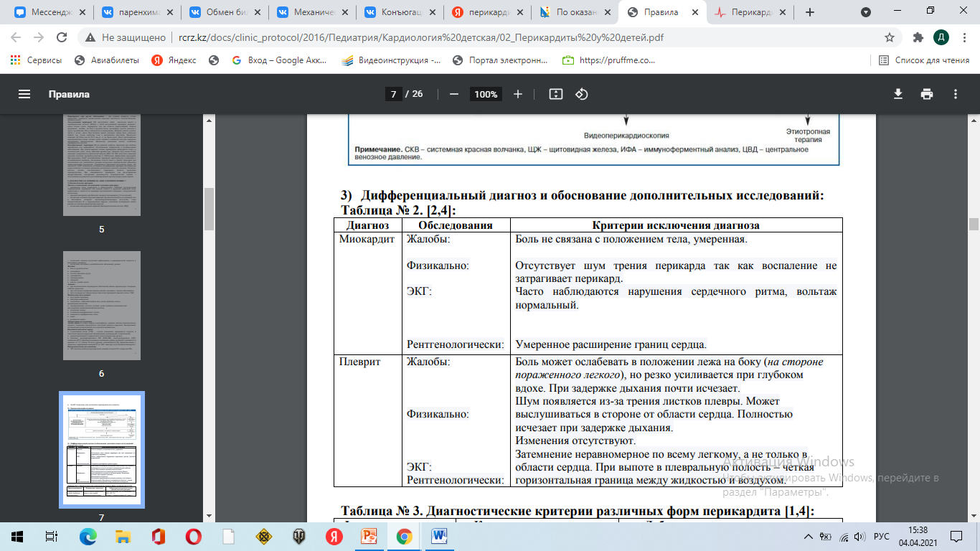Open the Chrome profile avatar Д
This screenshot has height=551, width=980.
tap(941, 37)
